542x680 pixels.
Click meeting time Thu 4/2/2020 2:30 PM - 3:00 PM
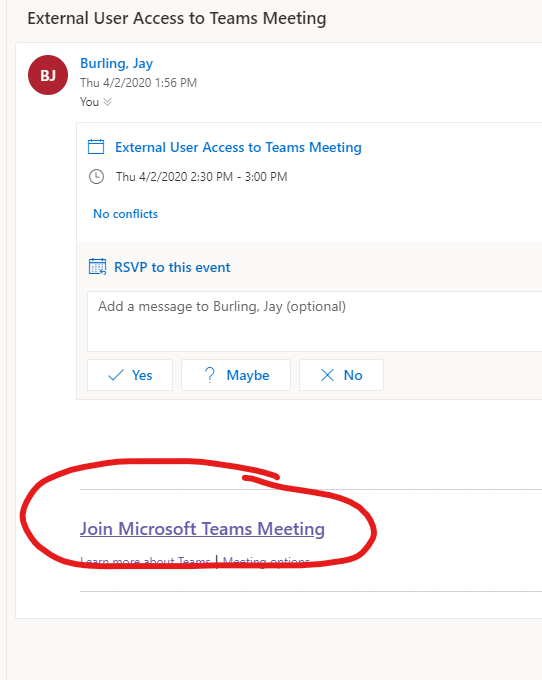202,177
